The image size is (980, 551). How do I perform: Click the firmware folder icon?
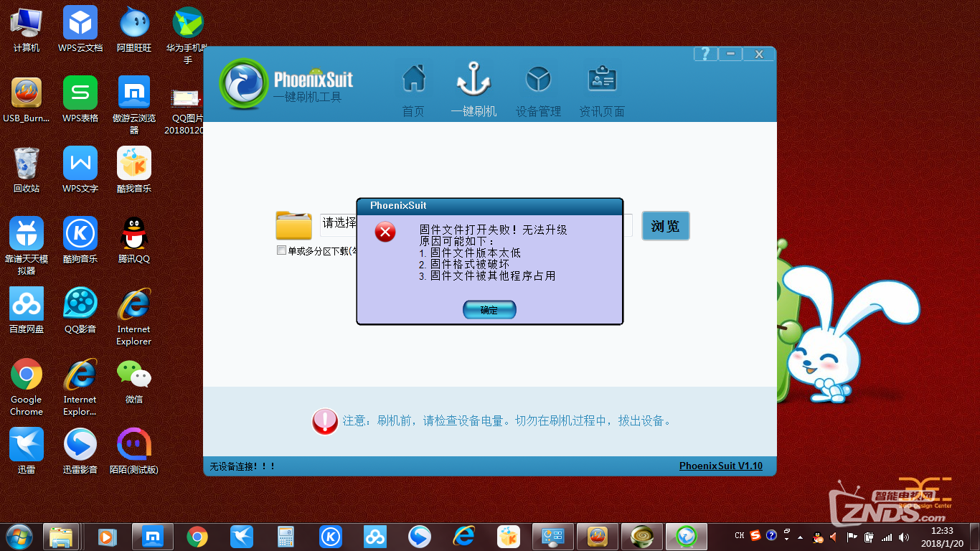(293, 225)
